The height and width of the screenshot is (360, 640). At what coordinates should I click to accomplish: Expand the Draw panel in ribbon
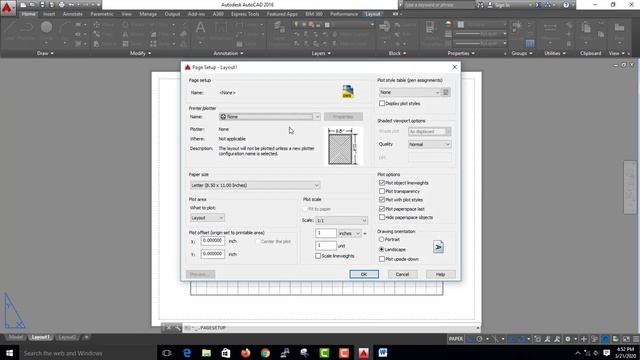point(45,53)
